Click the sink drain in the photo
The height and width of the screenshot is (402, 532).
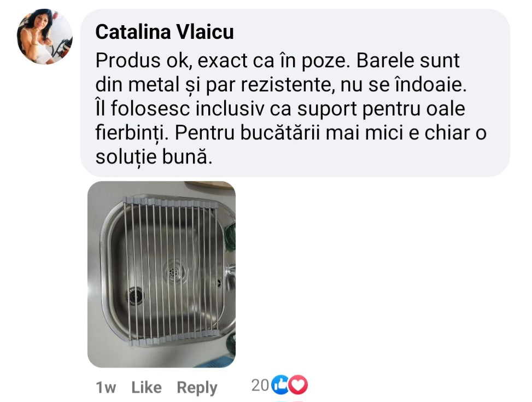[x=173, y=271]
